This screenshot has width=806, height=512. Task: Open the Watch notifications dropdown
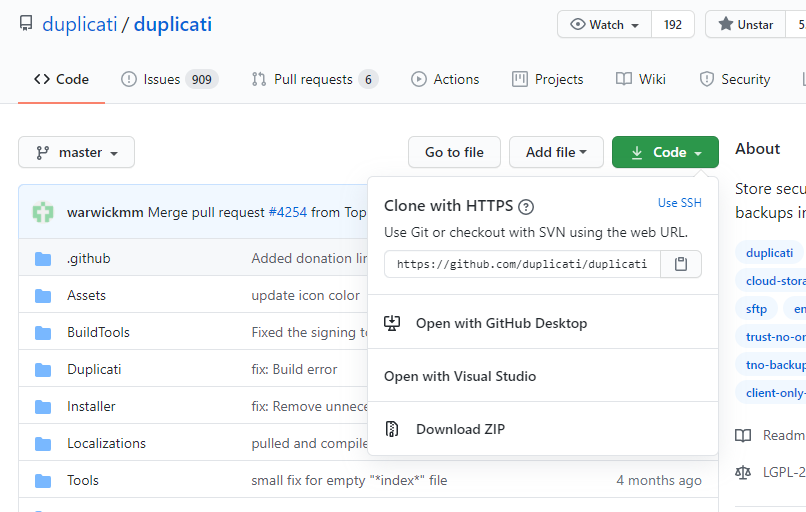coord(604,24)
